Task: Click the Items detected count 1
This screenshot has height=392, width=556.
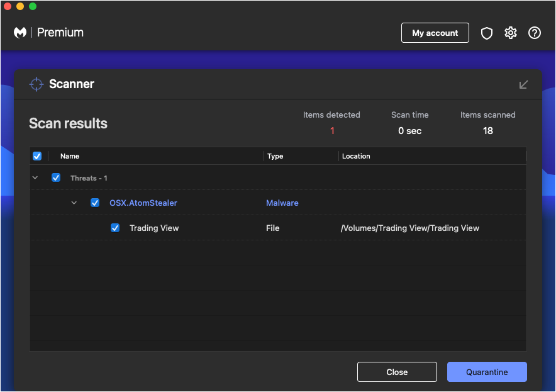Action: 332,131
